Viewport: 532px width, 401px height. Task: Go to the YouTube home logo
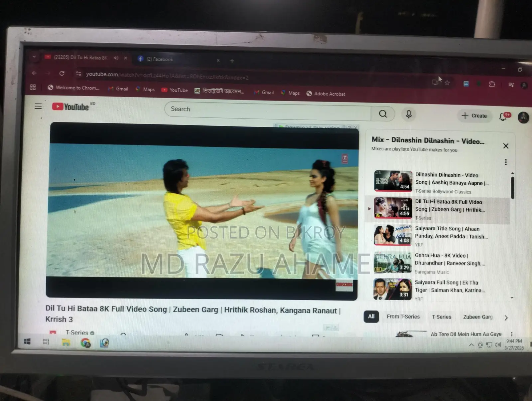pyautogui.click(x=70, y=107)
